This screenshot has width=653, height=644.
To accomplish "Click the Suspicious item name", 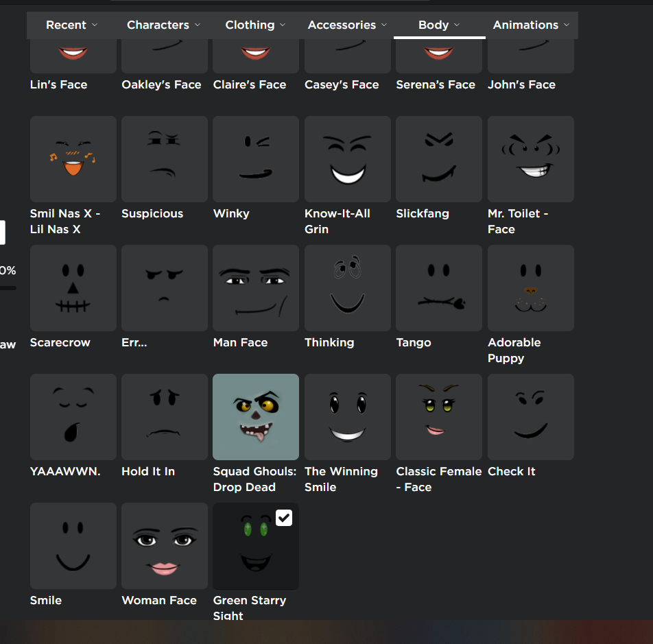I will 152,213.
